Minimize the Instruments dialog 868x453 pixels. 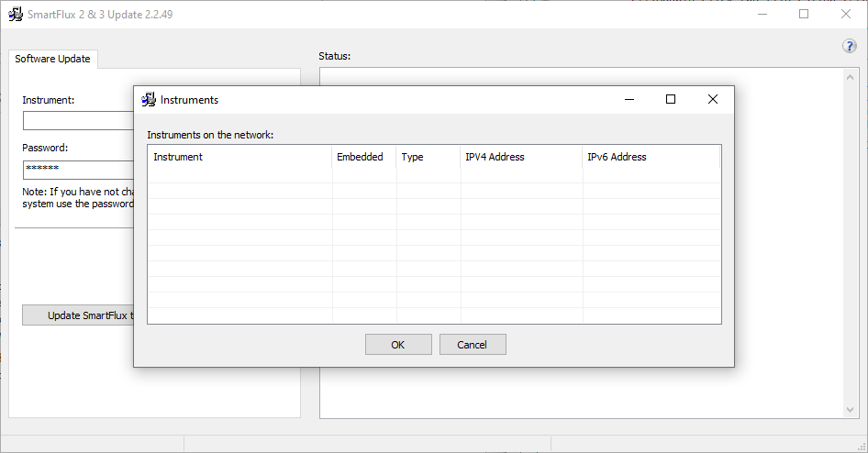click(x=629, y=100)
